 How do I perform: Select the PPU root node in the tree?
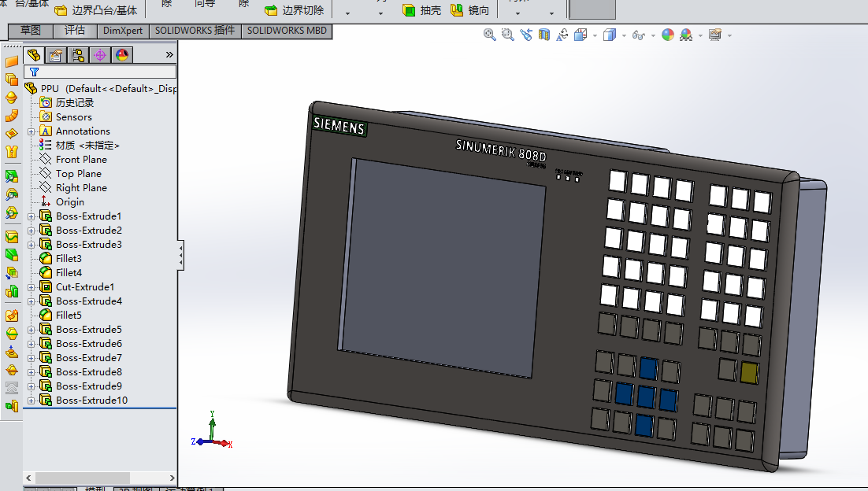(x=100, y=88)
